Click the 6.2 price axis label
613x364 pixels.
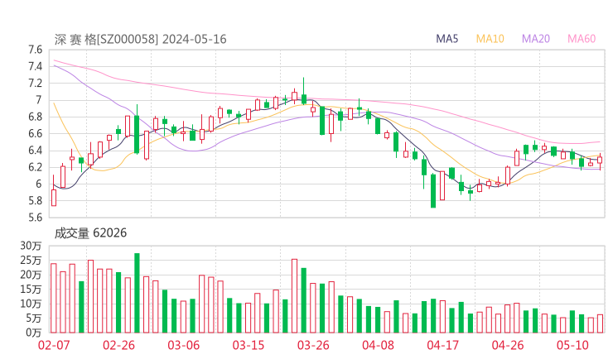[x=35, y=167]
